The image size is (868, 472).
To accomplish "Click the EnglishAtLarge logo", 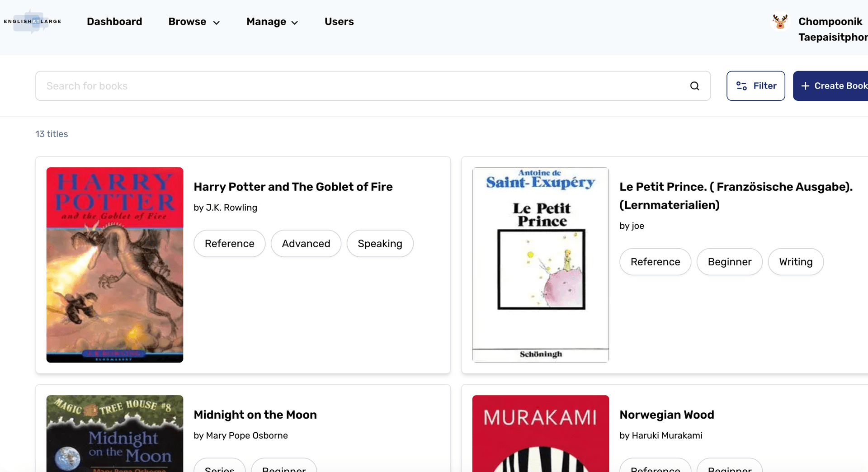I will point(32,21).
